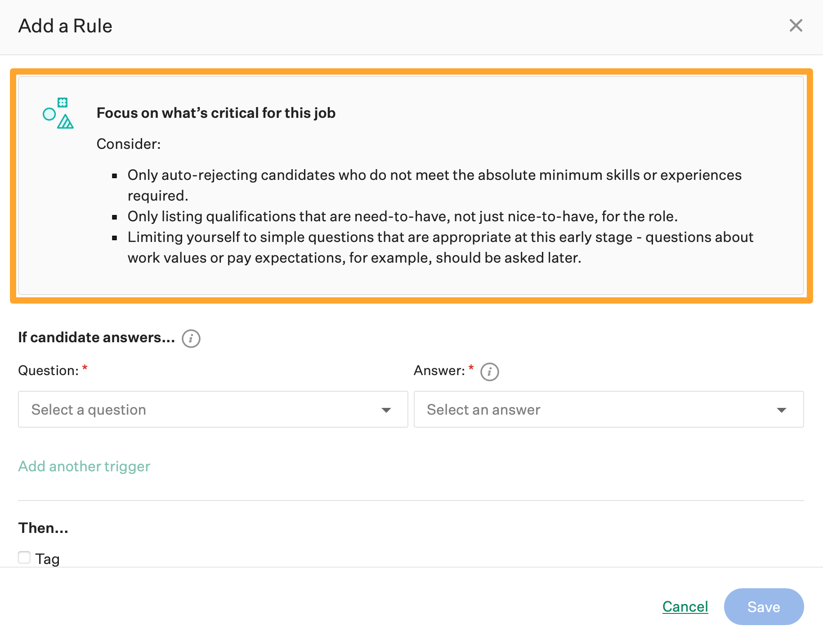This screenshot has width=823, height=644.
Task: Click the "If candidate answers..." heading text
Action: [96, 337]
